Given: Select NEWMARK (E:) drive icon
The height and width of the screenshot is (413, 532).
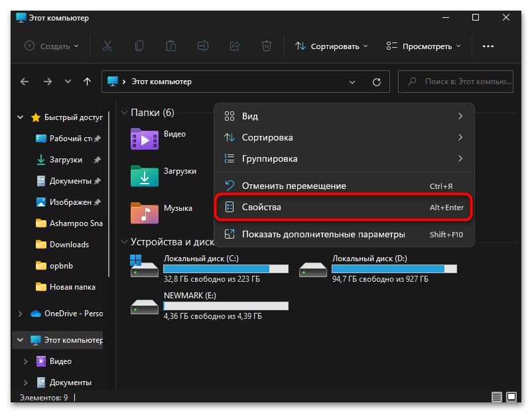Looking at the screenshot, I should (x=145, y=306).
